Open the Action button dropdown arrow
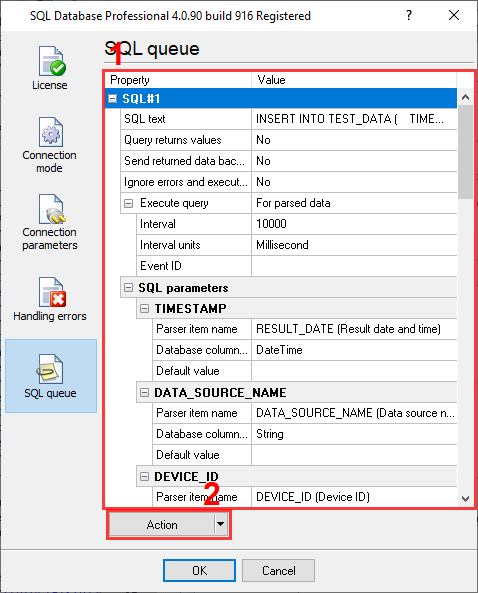 220,525
